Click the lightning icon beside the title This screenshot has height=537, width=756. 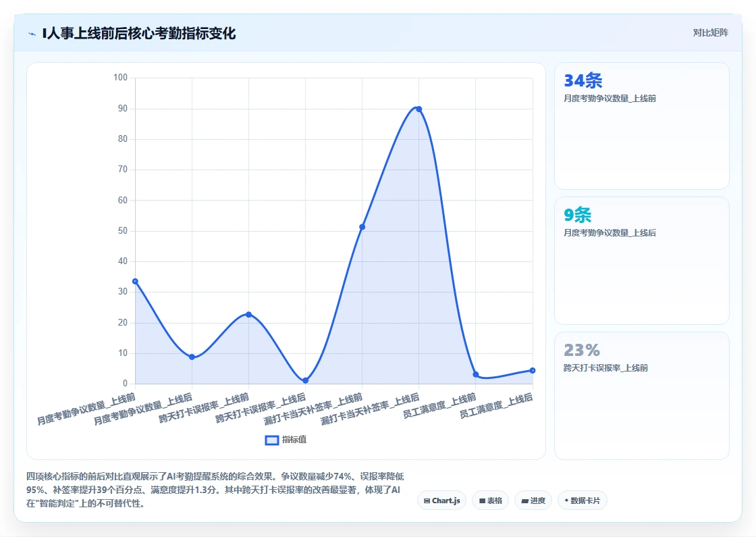click(32, 34)
